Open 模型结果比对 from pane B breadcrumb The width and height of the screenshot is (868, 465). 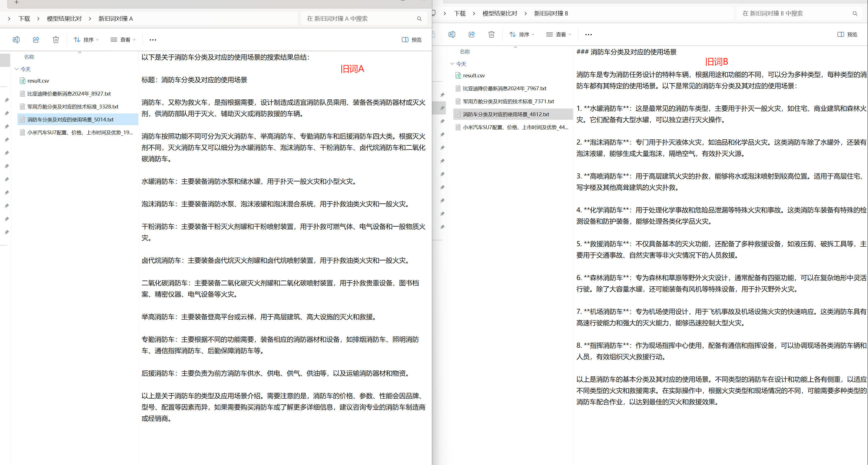click(500, 13)
